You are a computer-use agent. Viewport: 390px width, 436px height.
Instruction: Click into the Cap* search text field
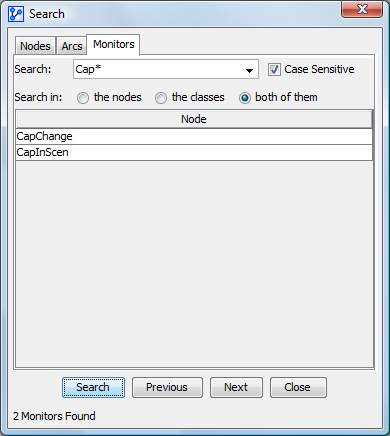coord(158,69)
